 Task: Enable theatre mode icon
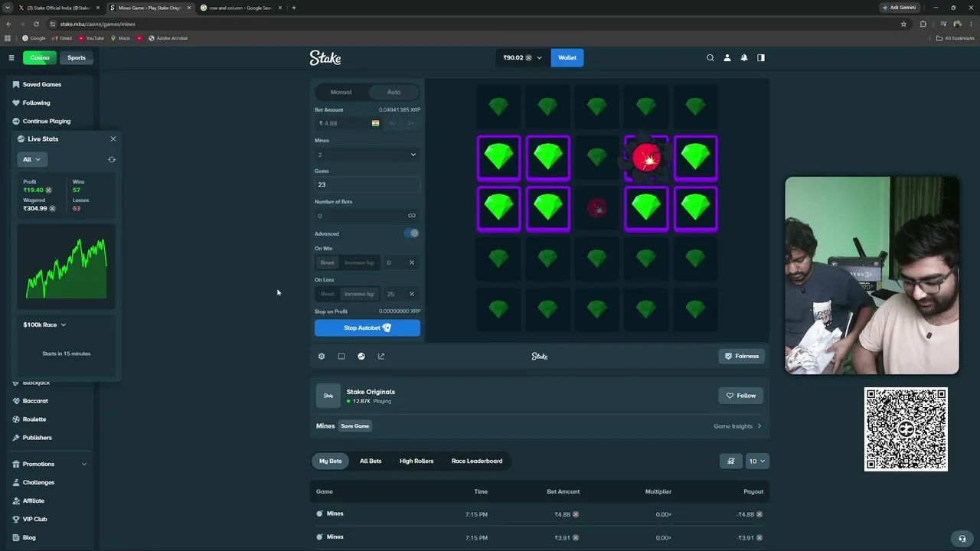(x=341, y=356)
